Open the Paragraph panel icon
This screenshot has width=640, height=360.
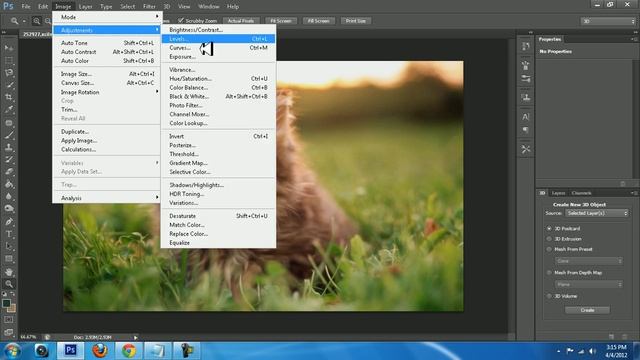tap(526, 130)
